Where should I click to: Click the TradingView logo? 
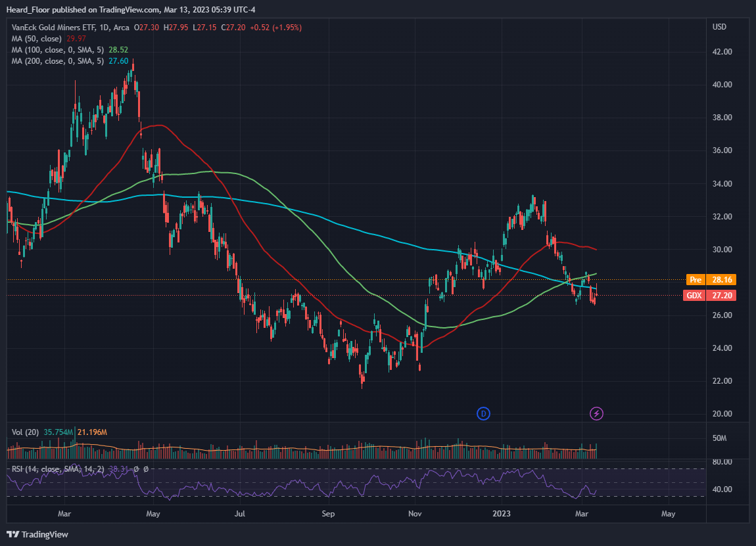(x=37, y=534)
